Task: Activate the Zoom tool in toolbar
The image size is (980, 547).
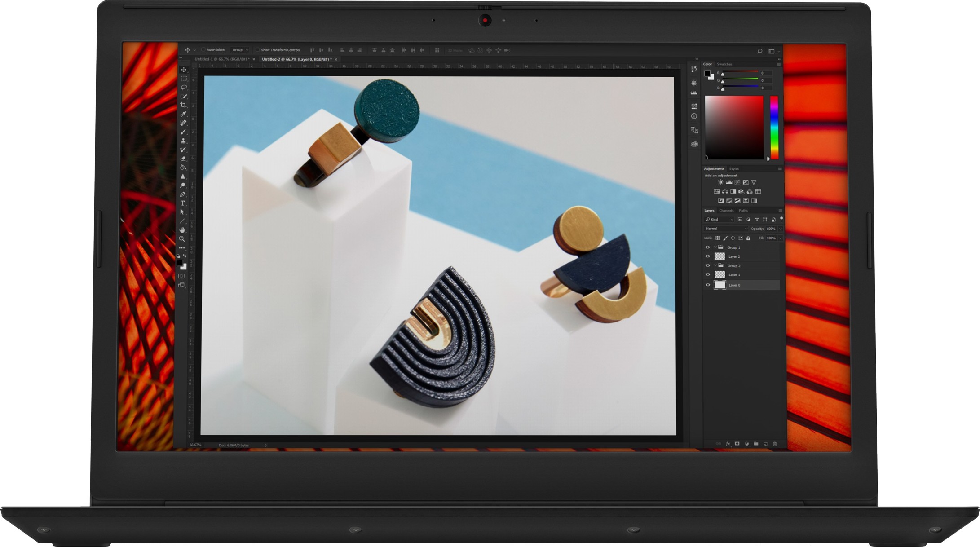Action: click(182, 239)
